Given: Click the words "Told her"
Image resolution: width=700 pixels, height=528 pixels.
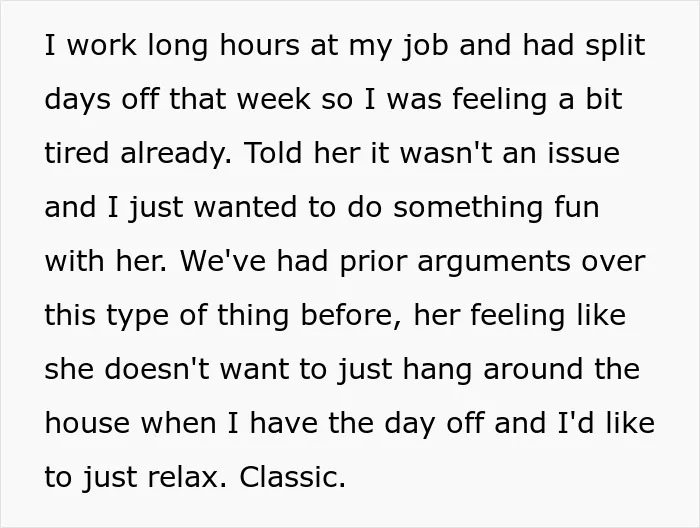Looking at the screenshot, I should pos(302,153).
